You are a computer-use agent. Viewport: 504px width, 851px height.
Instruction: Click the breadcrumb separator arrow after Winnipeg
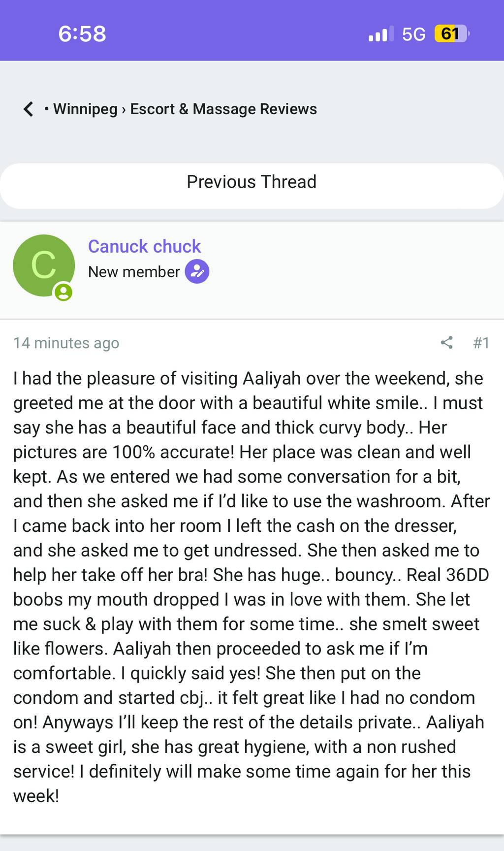[124, 109]
